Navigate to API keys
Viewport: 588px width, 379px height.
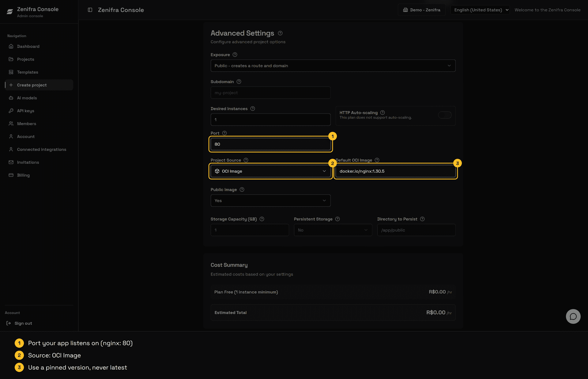(39, 111)
